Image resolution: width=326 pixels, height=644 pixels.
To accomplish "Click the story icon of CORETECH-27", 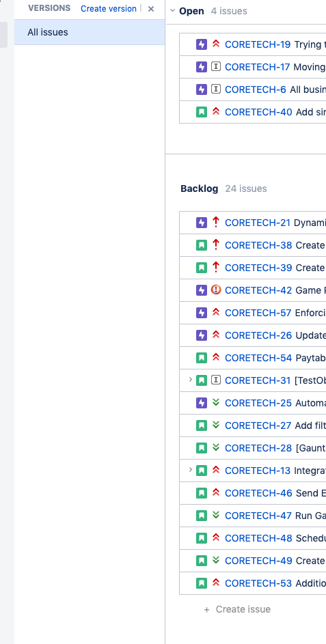I will coord(202,425).
